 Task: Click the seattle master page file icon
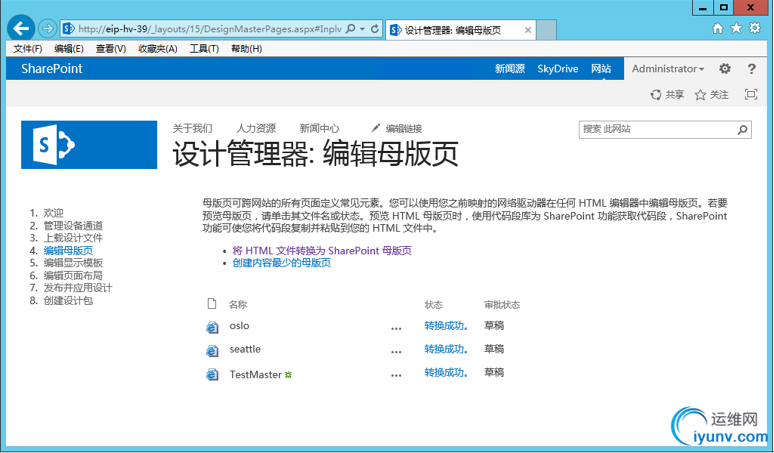click(x=212, y=350)
